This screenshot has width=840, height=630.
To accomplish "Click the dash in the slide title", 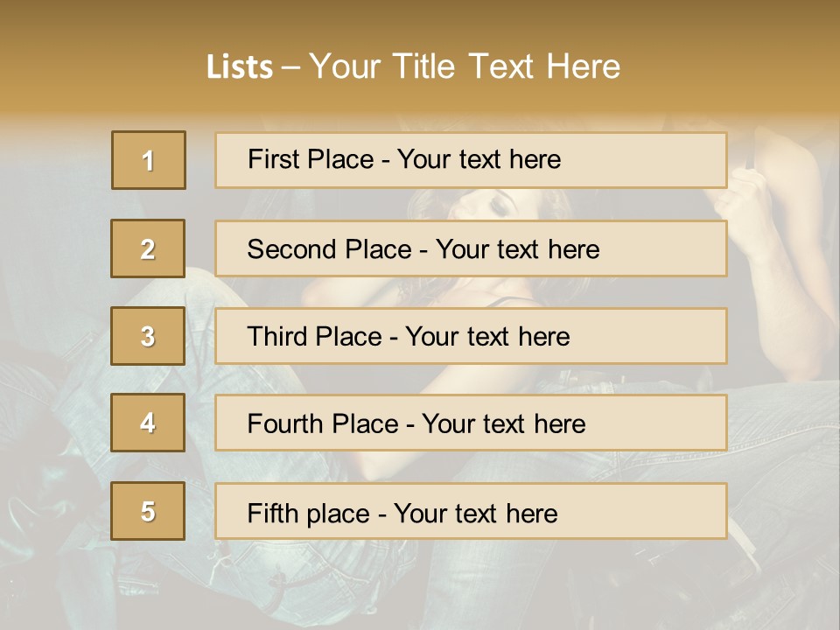I will [290, 67].
